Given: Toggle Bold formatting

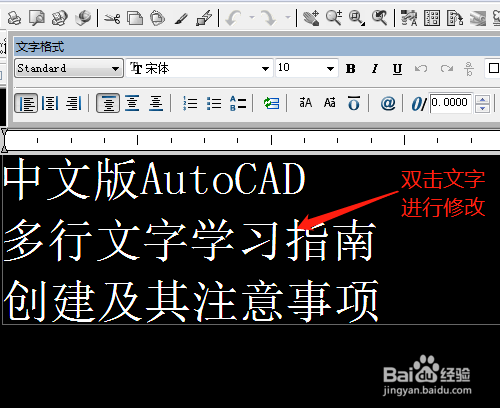Looking at the screenshot, I should [x=351, y=69].
